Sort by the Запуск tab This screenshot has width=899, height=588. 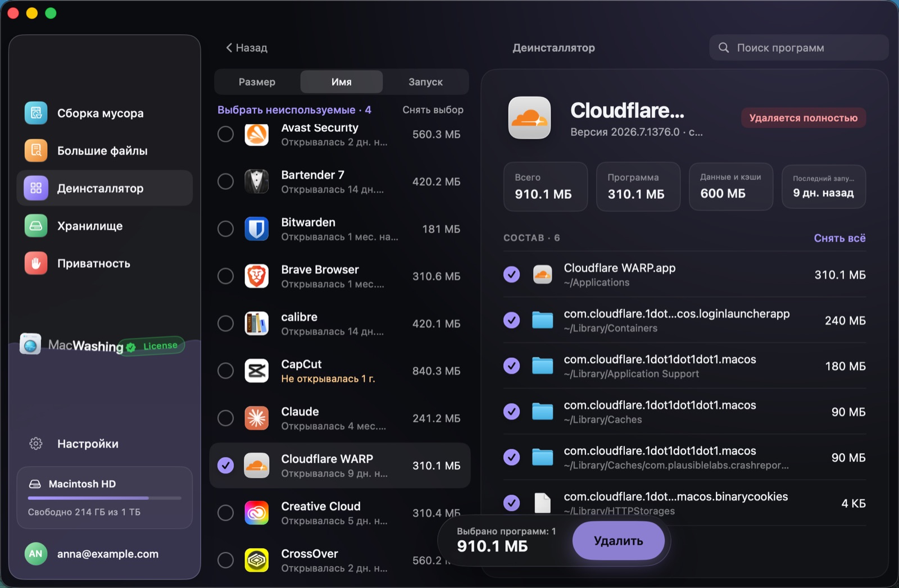coord(425,82)
